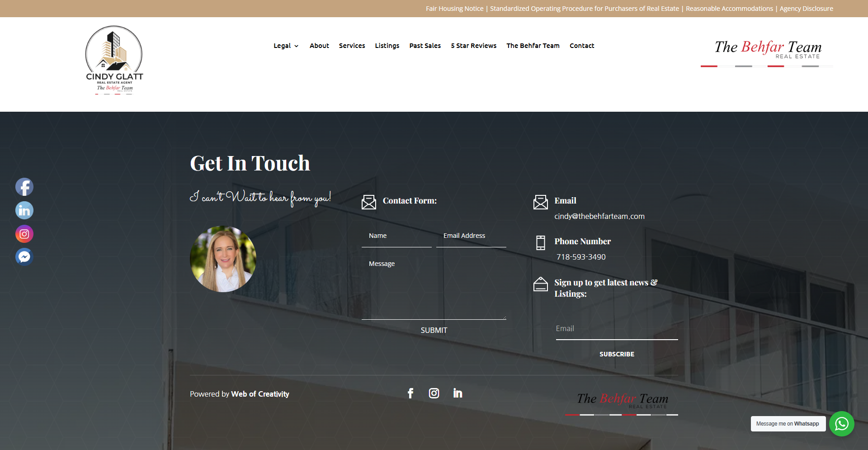Click the footer LinkedIn icon
This screenshot has width=868, height=450.
pos(458,393)
